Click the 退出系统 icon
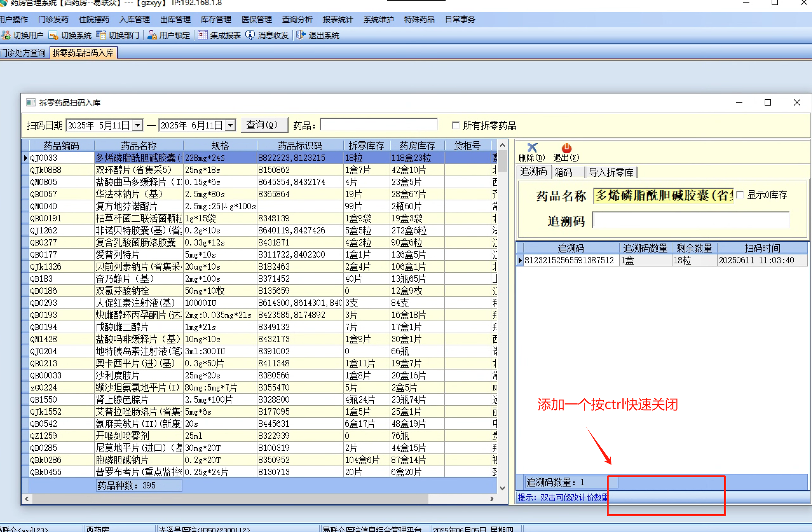 [x=301, y=35]
